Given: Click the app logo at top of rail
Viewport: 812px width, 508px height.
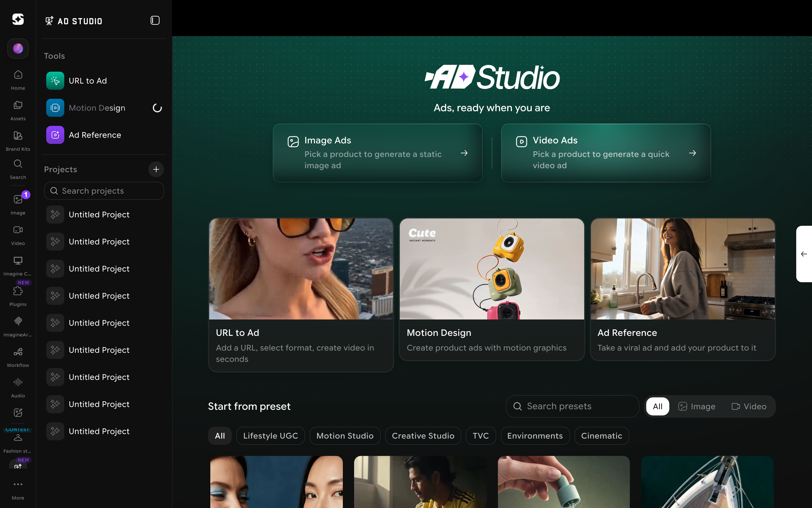Looking at the screenshot, I should [x=18, y=19].
